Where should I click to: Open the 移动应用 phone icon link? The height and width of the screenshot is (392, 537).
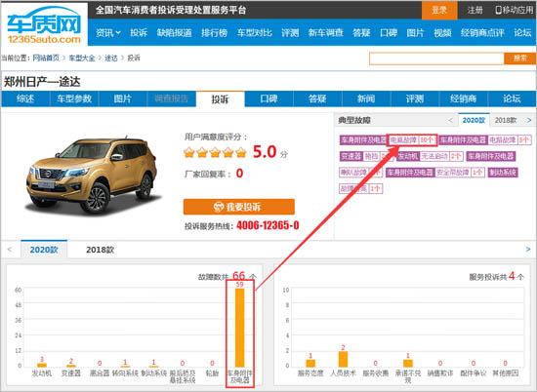pos(515,11)
